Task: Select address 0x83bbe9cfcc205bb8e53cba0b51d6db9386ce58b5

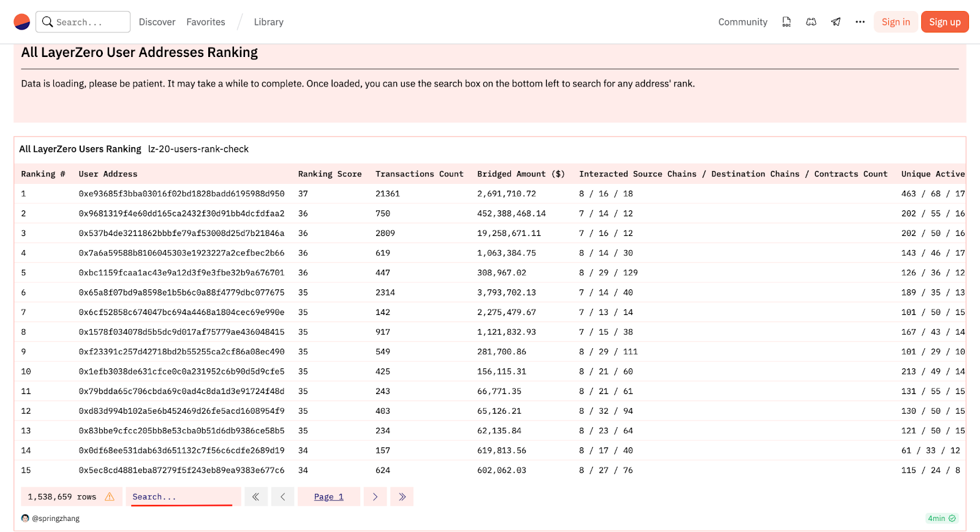Action: pos(181,431)
